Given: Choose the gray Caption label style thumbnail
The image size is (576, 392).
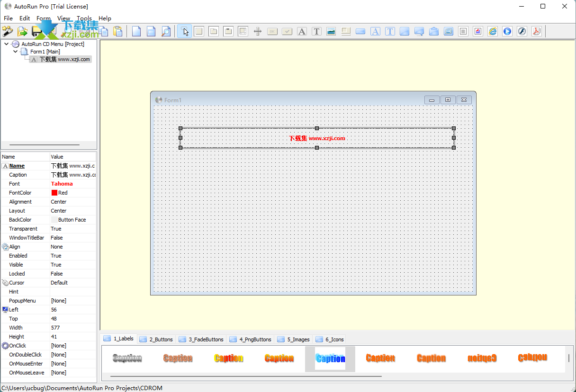Looking at the screenshot, I should (127, 358).
